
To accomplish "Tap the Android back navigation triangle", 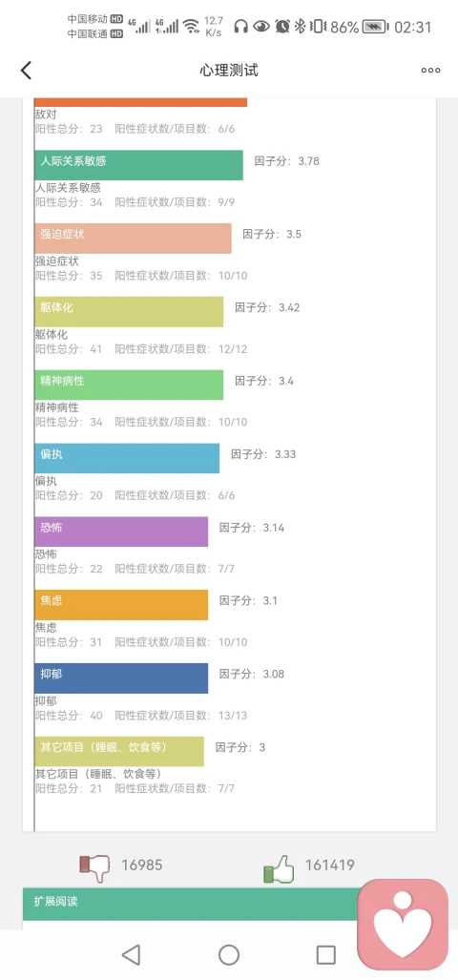I will click(x=131, y=954).
